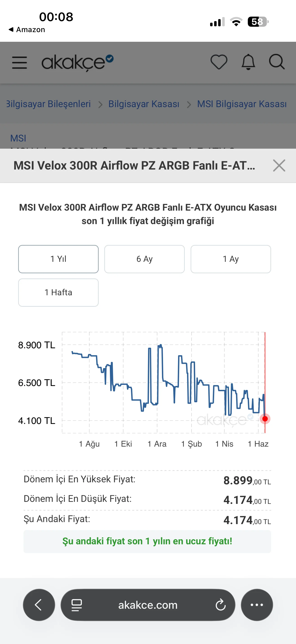The height and width of the screenshot is (644, 296).
Task: Tap the akakçe logo
Action: pyautogui.click(x=78, y=62)
